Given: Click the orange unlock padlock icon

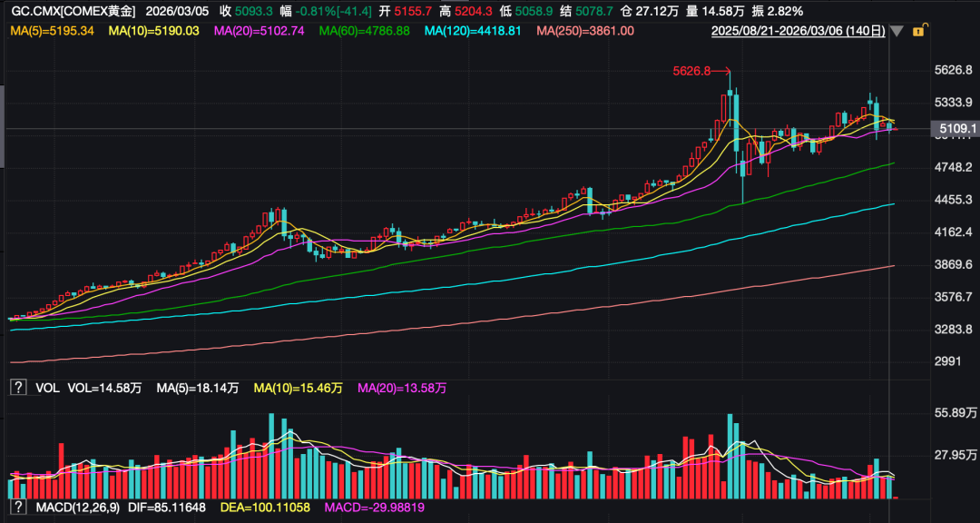Looking at the screenshot, I should (918, 31).
